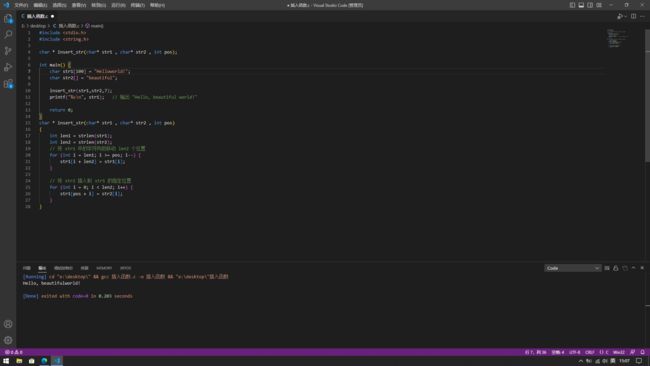Close the bottom panel

[x=642, y=268]
